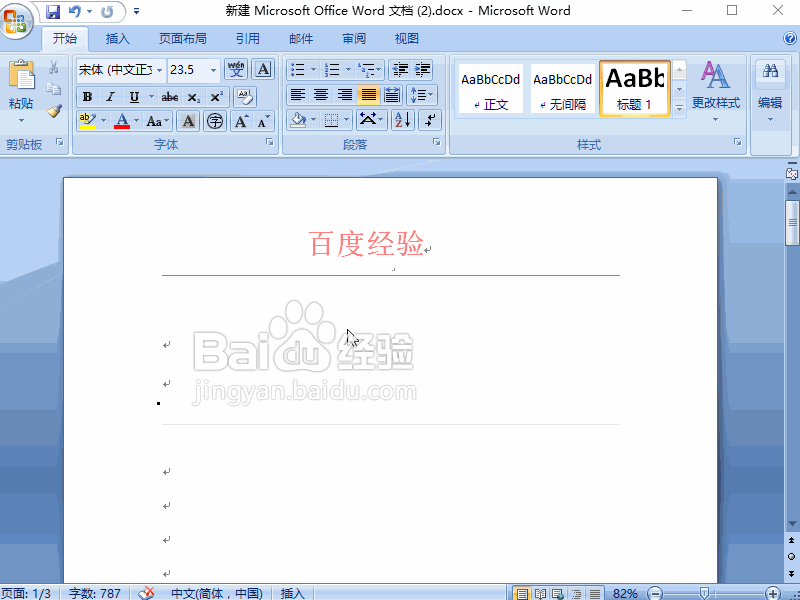Toggle underline formatting
800x600 pixels.
134,97
